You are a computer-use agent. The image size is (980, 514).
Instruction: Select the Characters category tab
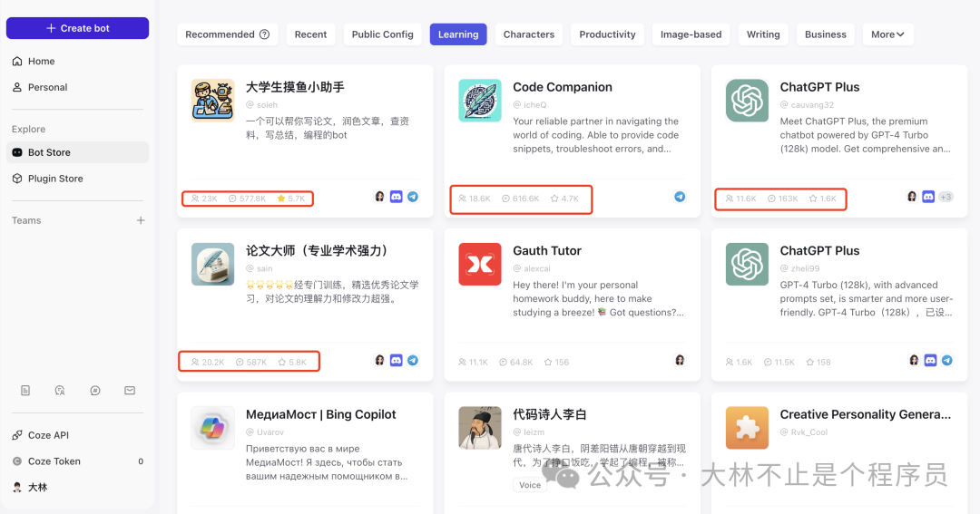click(529, 34)
